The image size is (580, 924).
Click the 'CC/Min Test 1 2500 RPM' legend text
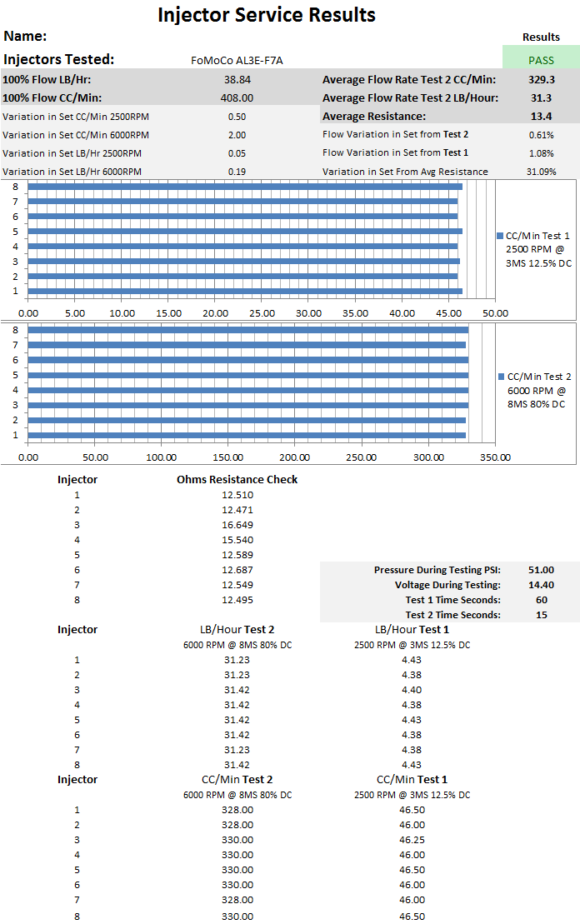pos(538,249)
